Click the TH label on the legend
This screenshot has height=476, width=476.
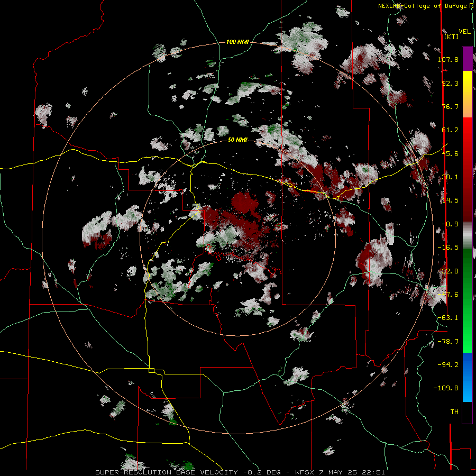click(454, 412)
